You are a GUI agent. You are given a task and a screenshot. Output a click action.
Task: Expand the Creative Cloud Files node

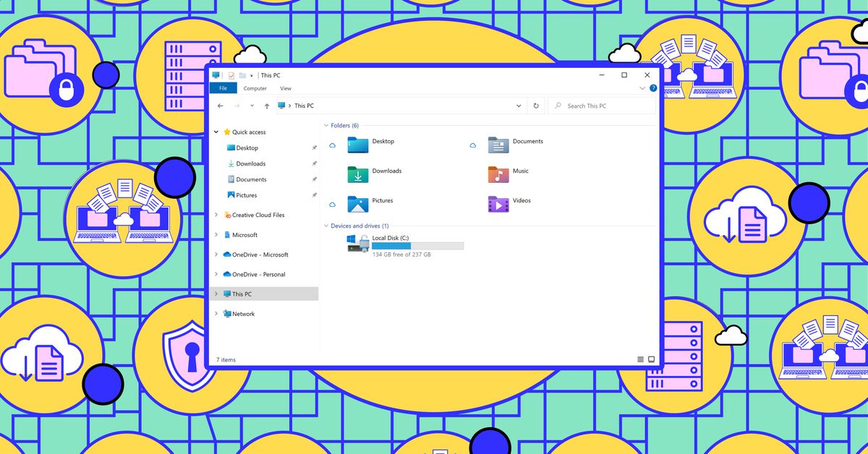pos(216,215)
